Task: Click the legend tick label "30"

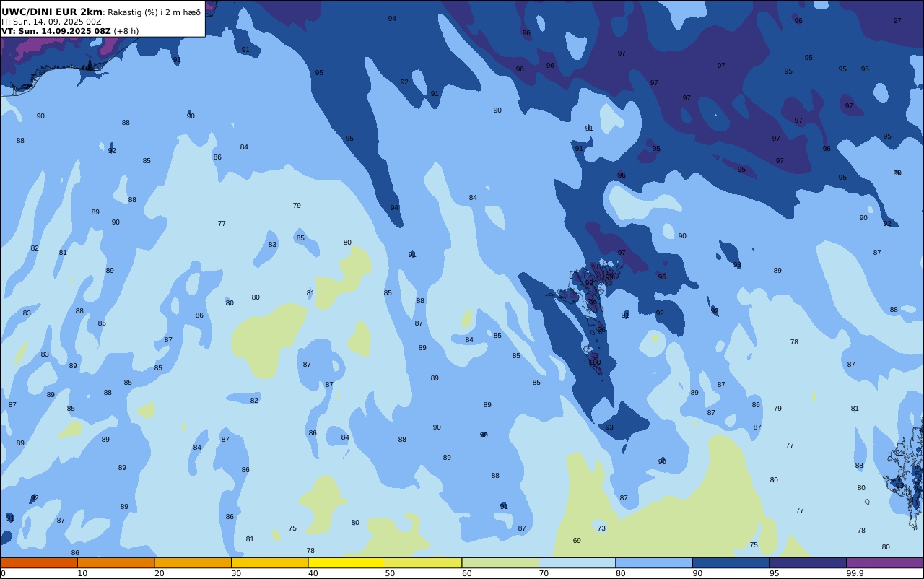Action: (x=236, y=573)
